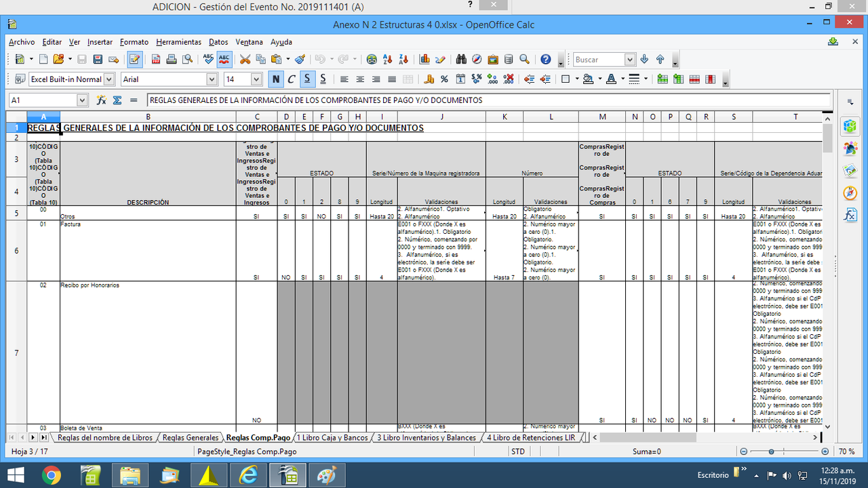Toggle AutoSpellcheck red-underline ABC button
The height and width of the screenshot is (488, 868).
[224, 60]
